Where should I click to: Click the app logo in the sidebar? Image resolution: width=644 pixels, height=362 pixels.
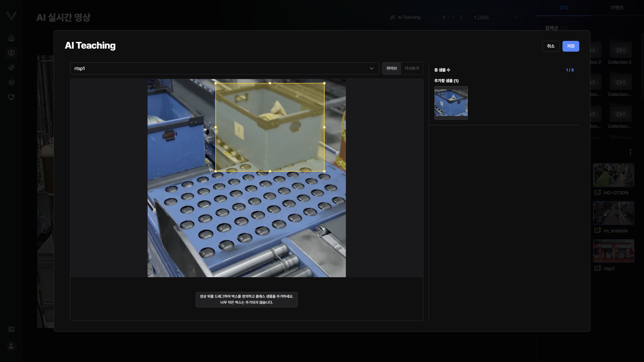11,16
